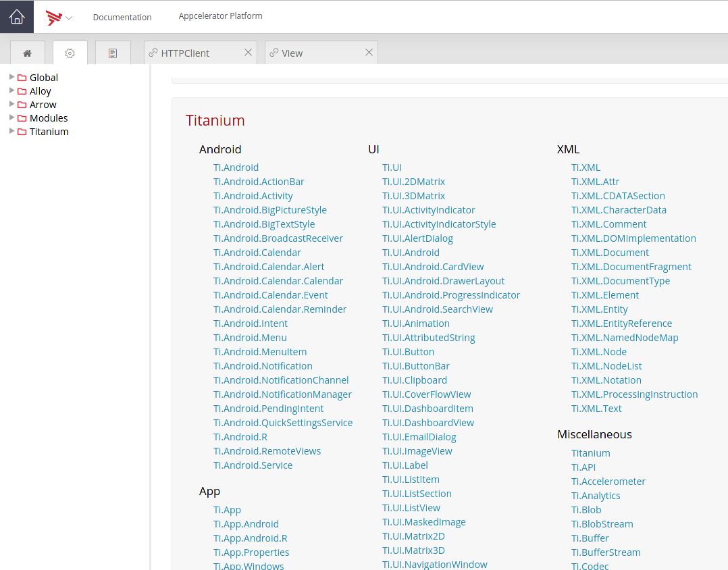Open Ti.UI.ActivityIndicatorStyle link
The width and height of the screenshot is (728, 570).
point(439,224)
